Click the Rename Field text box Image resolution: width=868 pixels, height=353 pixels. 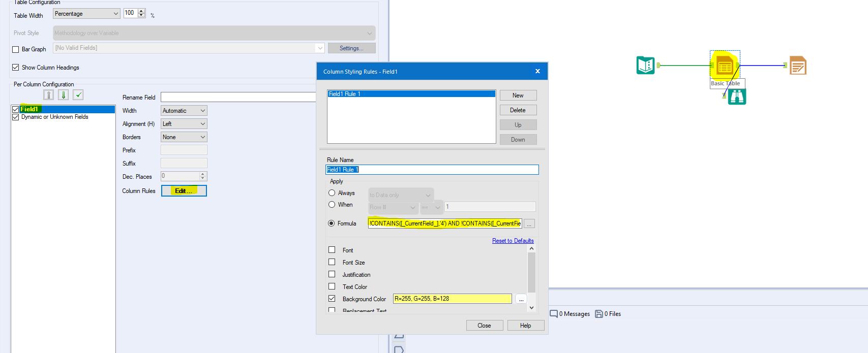(239, 97)
